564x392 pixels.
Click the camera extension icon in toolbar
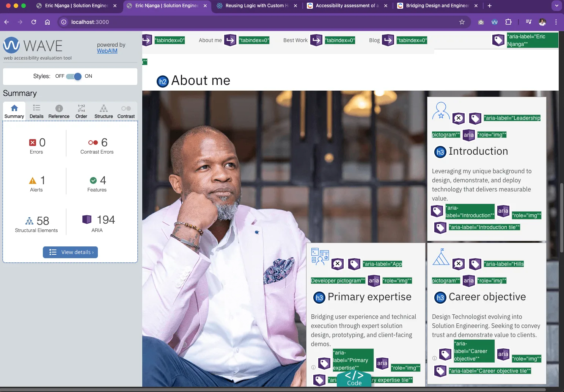coord(481,22)
